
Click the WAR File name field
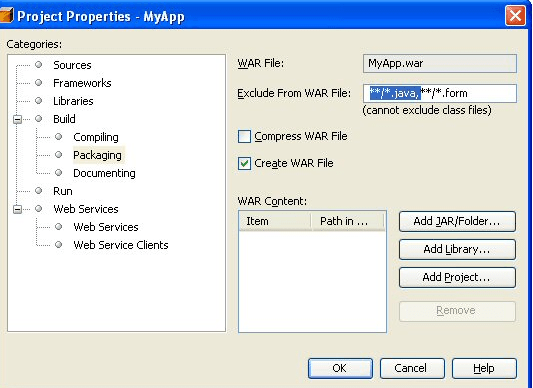(440, 64)
